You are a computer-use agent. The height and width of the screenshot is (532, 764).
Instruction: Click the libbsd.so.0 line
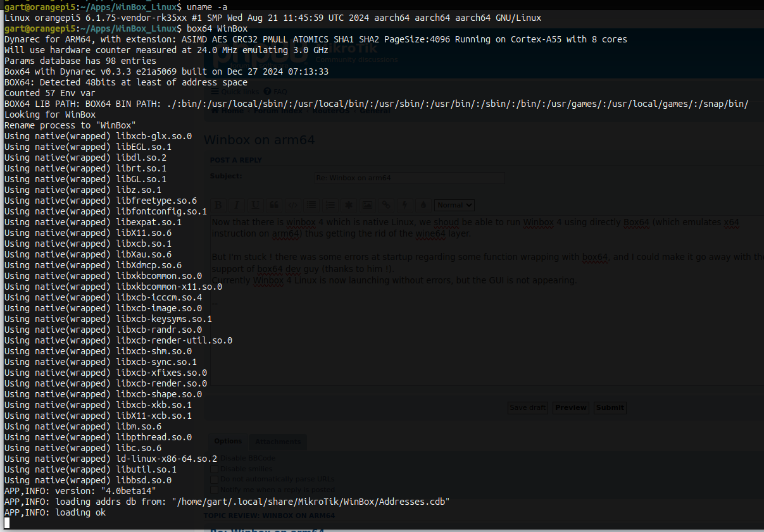point(88,480)
